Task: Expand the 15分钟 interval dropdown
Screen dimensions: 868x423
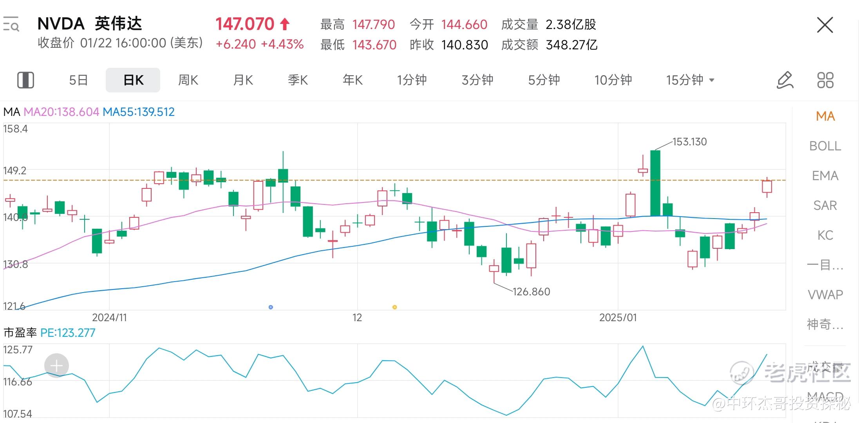Action: [x=691, y=80]
